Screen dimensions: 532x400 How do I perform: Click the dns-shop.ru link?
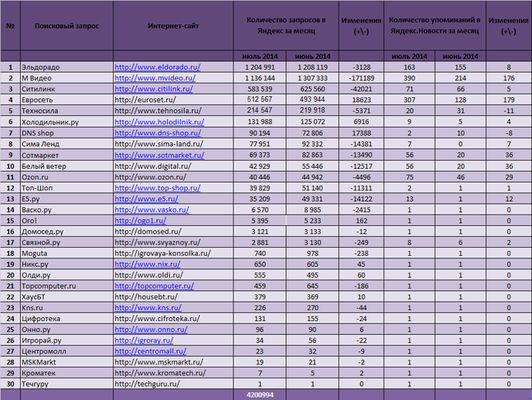[x=158, y=133]
